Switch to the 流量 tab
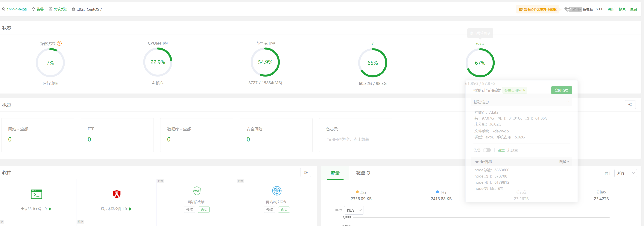Image resolution: width=644 pixels, height=226 pixels. point(335,173)
